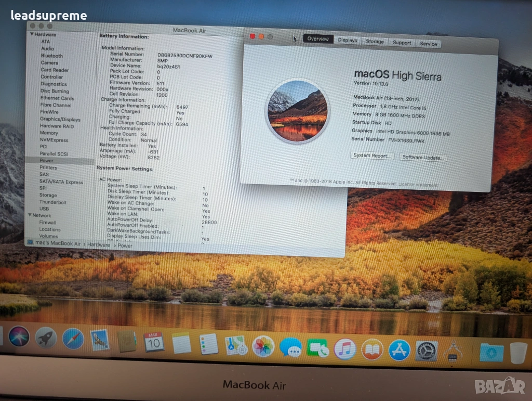Switch to the Displays tab
Viewport: 532px width, 401px height.
347,40
